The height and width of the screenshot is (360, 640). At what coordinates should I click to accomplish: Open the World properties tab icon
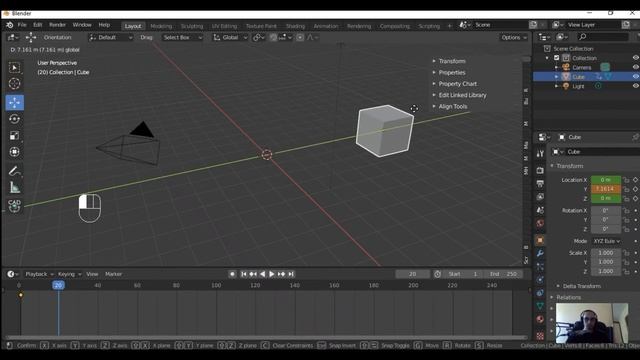click(x=540, y=223)
